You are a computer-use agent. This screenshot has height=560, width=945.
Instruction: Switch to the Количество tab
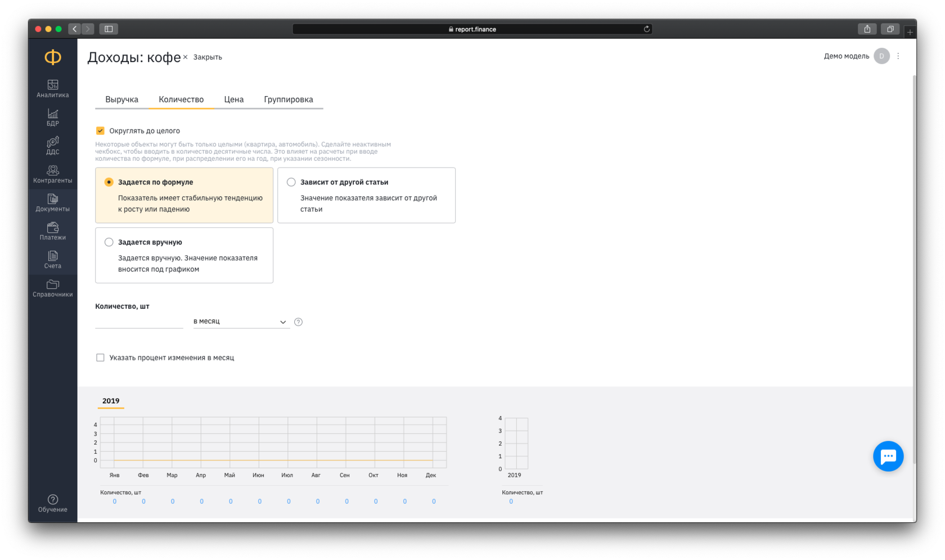[181, 100]
